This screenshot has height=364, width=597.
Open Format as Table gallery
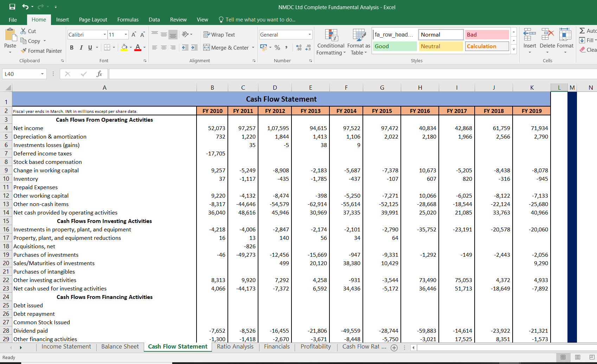pyautogui.click(x=359, y=42)
